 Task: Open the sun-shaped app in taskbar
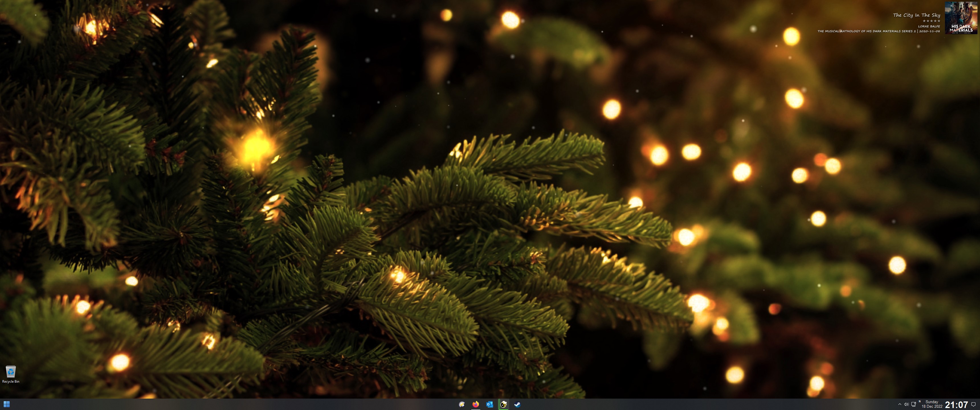tap(462, 404)
